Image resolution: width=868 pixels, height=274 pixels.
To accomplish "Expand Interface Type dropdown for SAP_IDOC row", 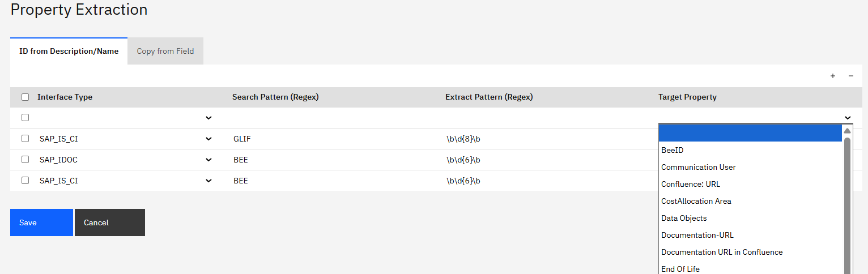I will tap(209, 160).
